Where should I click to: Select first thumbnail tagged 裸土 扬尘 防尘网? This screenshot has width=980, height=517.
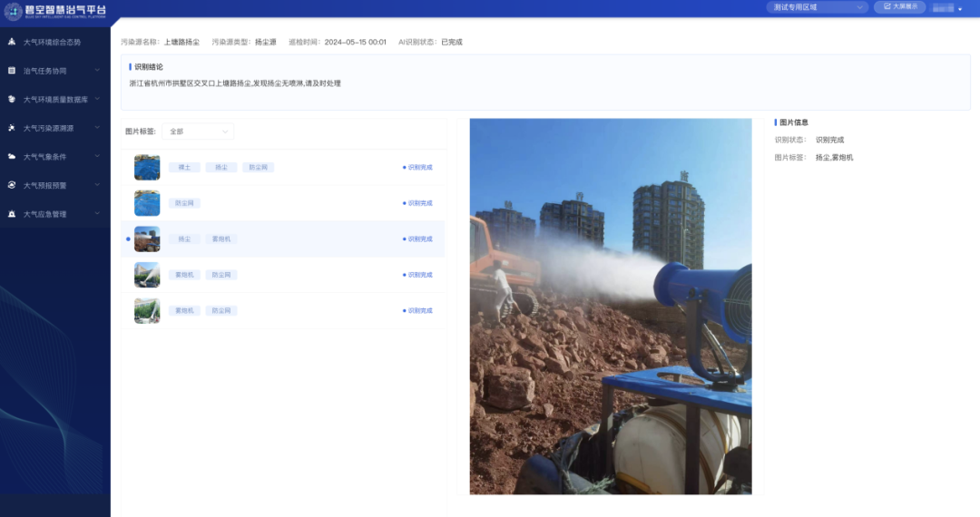(x=147, y=168)
